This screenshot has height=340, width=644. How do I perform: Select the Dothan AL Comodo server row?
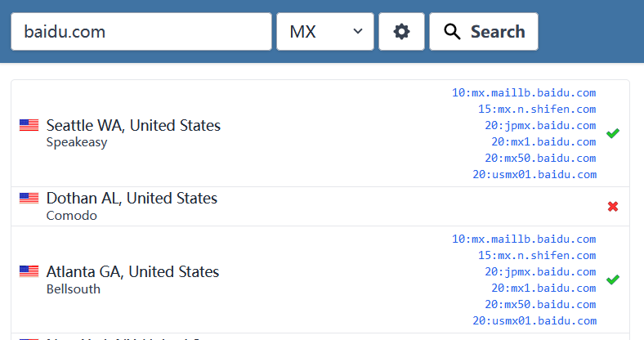[320, 207]
